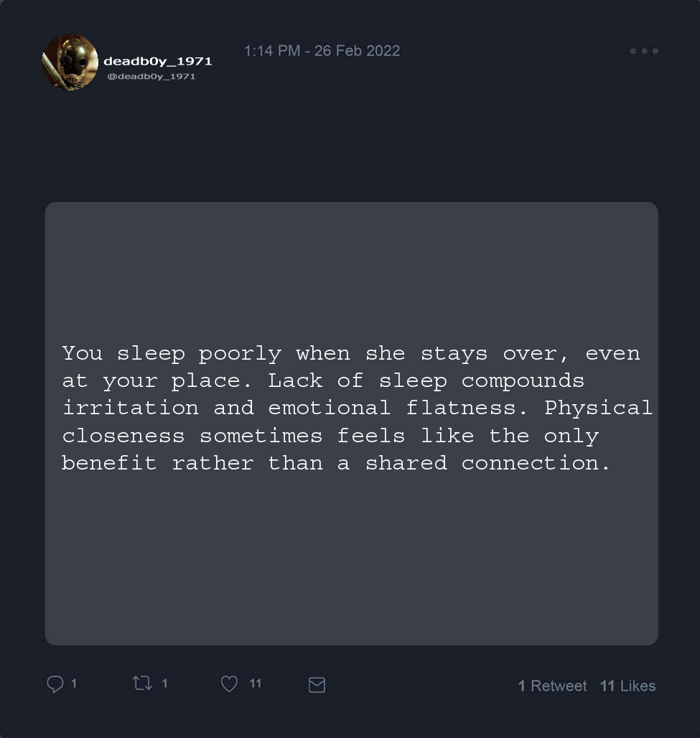This screenshot has height=738, width=700.
Task: Click the @deadb0y_1971 handle
Action: pyautogui.click(x=151, y=76)
